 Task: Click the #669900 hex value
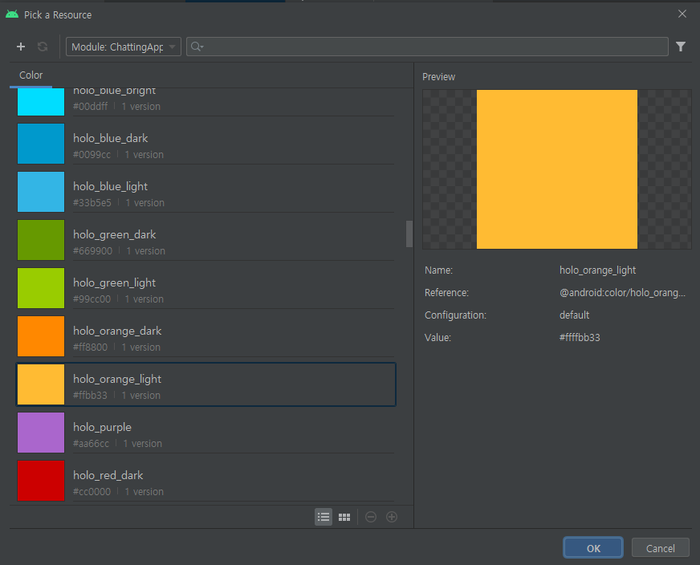tap(92, 251)
